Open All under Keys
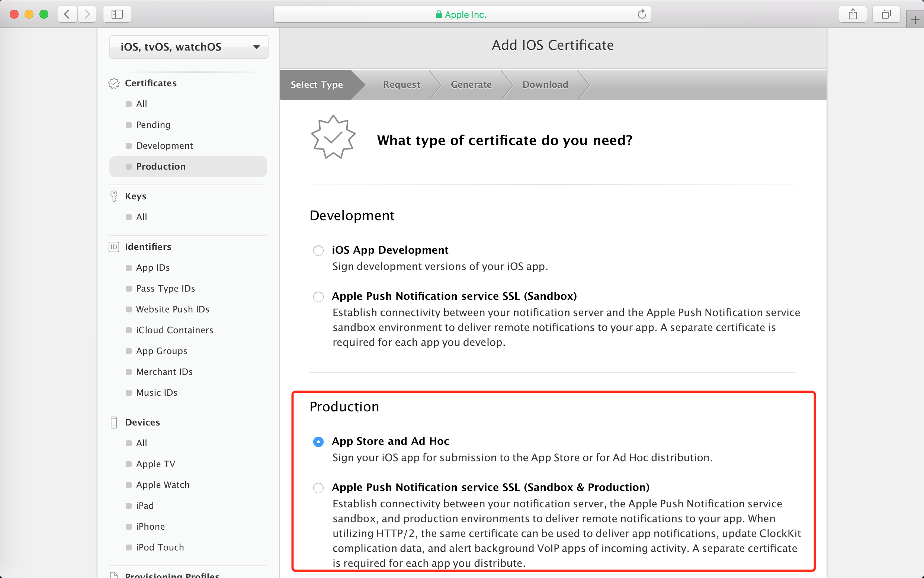 [x=141, y=217]
